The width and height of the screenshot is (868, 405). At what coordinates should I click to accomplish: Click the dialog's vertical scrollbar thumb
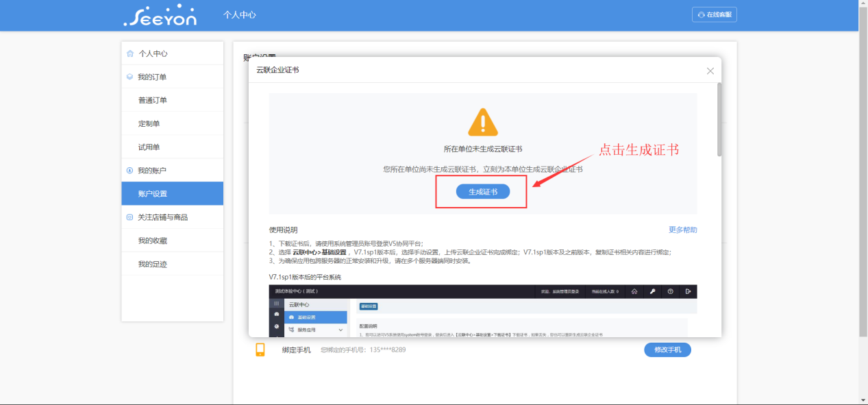[x=719, y=120]
